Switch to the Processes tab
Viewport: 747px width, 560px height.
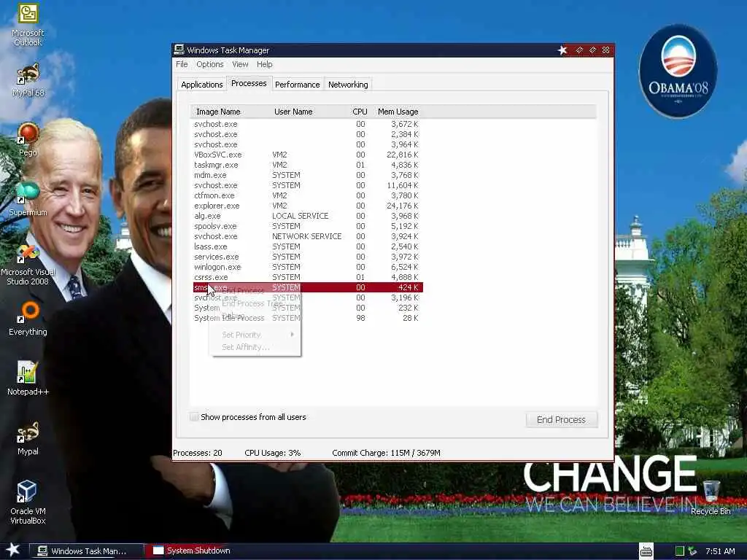(249, 83)
